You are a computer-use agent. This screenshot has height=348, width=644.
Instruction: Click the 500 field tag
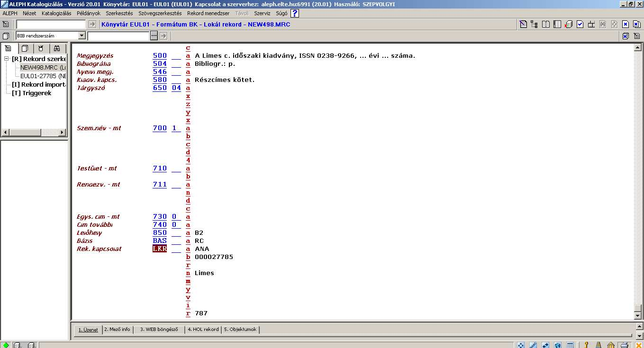coord(160,56)
